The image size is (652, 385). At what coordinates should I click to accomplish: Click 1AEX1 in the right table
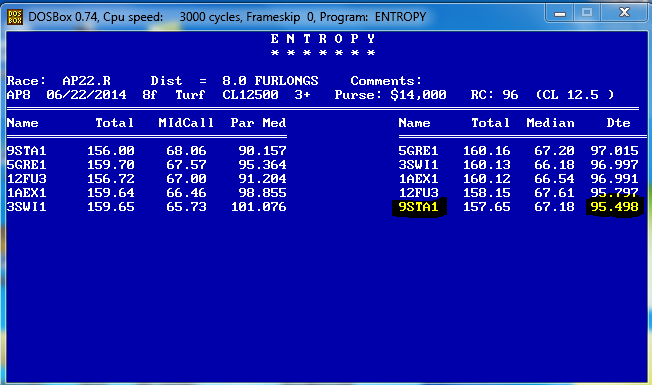click(418, 179)
